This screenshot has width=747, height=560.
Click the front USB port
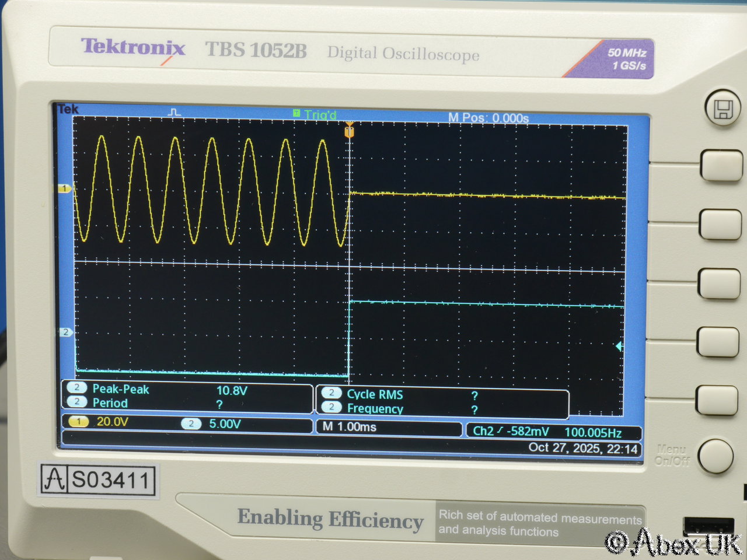(707, 526)
